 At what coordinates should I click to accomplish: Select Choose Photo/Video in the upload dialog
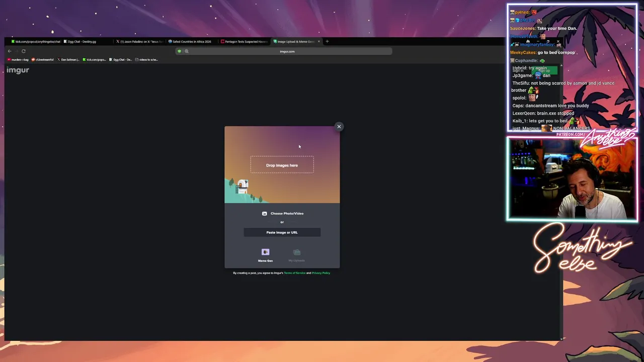click(x=287, y=213)
